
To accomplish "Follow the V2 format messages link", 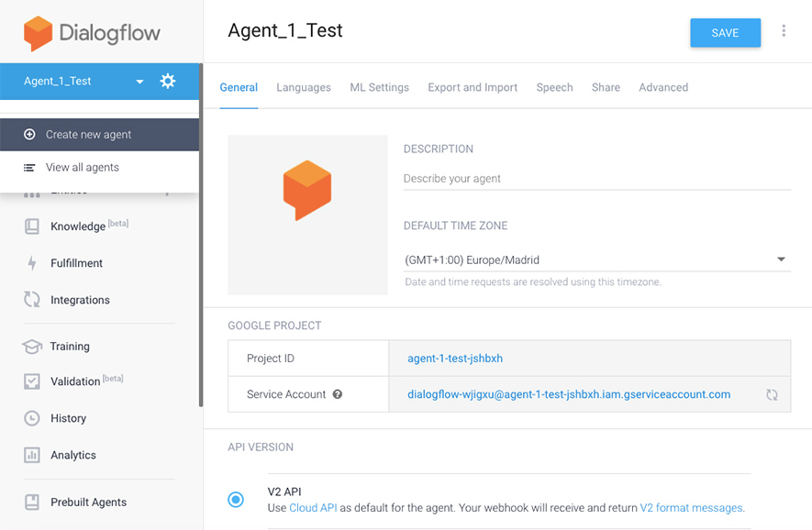I will pos(691,508).
